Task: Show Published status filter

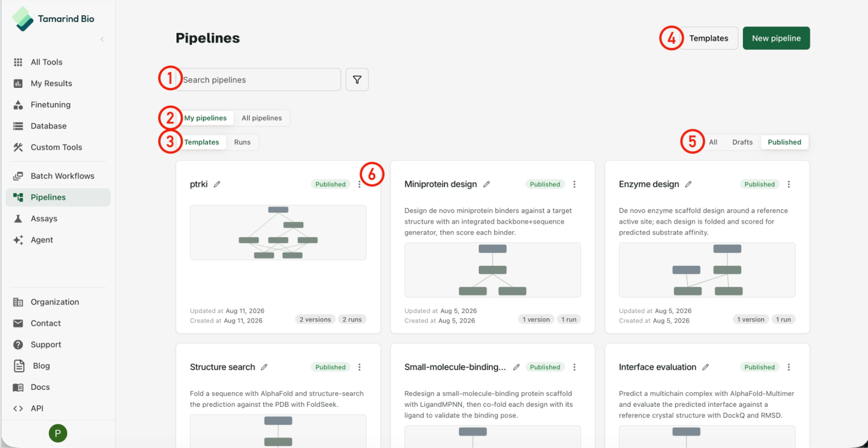Action: (785, 142)
